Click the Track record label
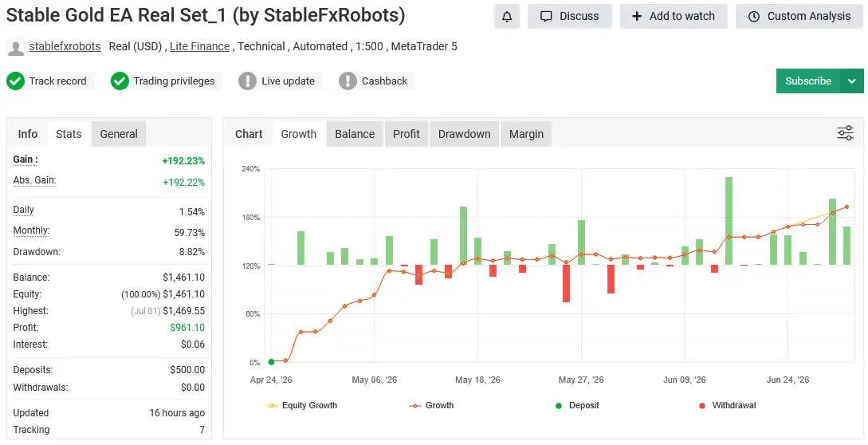This screenshot has width=868, height=445. pyautogui.click(x=57, y=81)
